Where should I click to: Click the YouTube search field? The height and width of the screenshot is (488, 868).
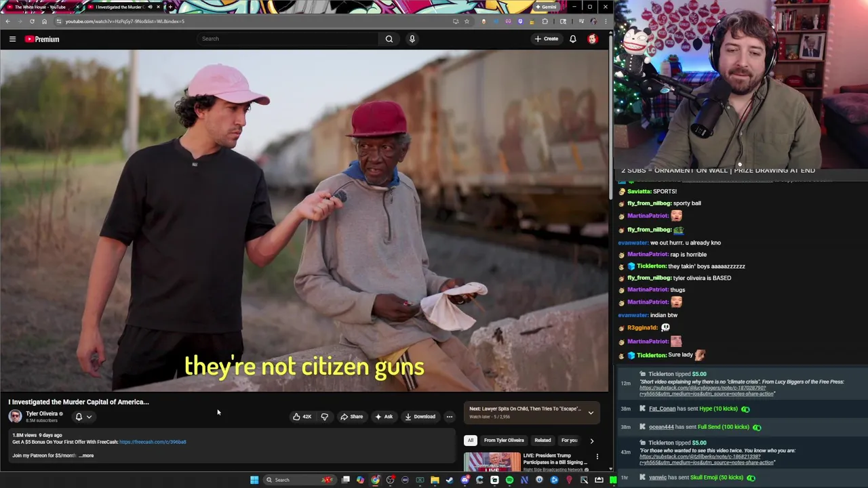tap(288, 39)
